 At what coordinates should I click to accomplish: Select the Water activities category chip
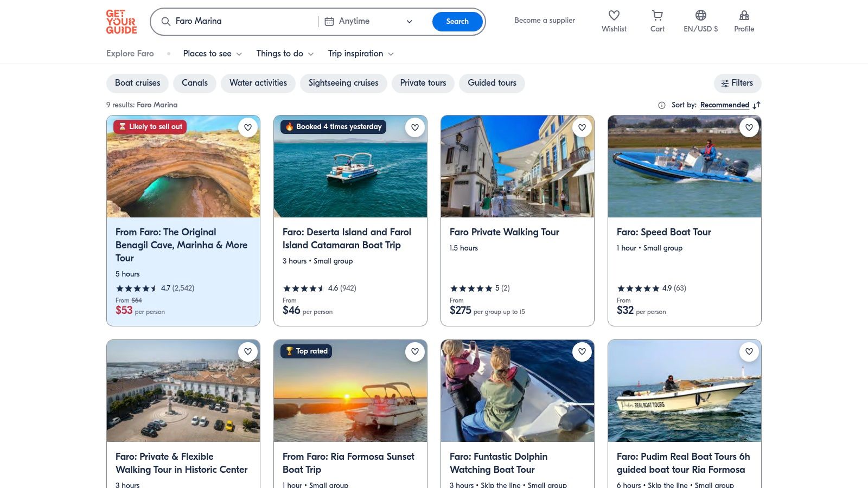pyautogui.click(x=258, y=83)
